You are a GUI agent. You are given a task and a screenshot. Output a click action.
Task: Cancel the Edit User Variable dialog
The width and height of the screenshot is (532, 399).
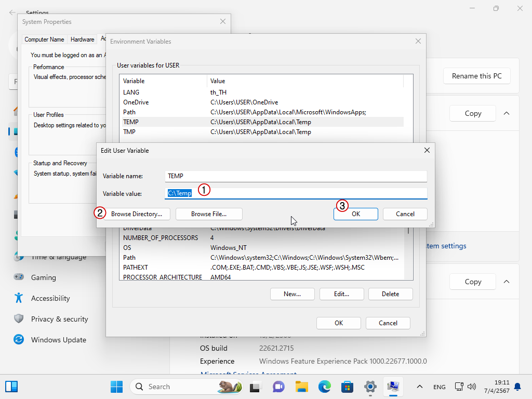[x=405, y=214]
